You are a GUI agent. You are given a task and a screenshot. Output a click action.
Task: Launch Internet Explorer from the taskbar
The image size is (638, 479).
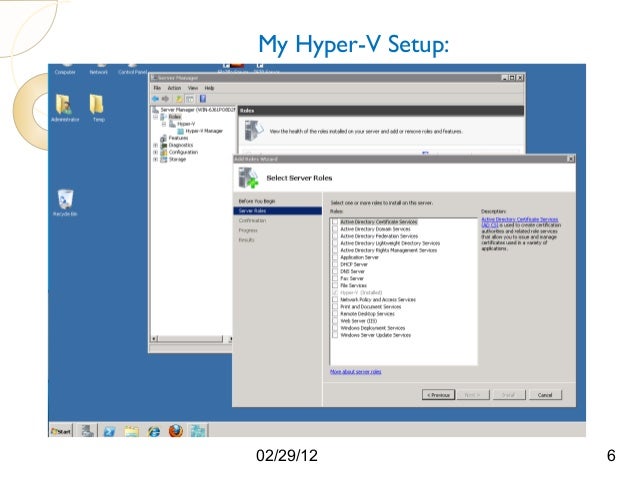[153, 431]
